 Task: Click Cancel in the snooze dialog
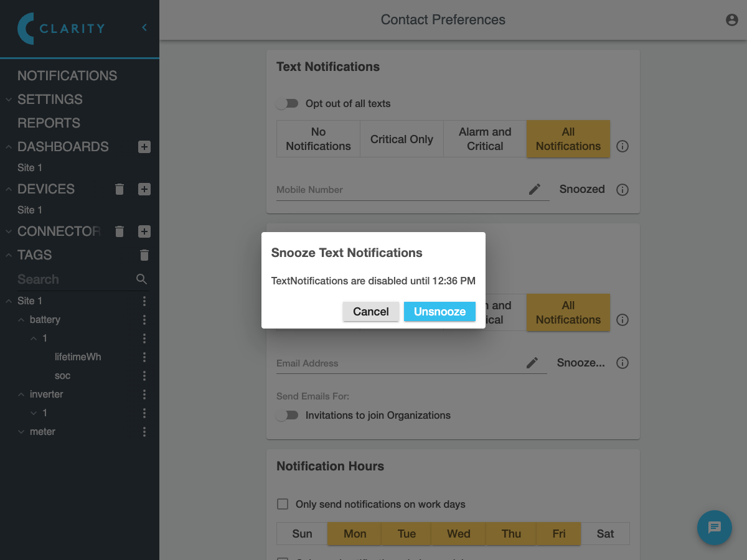(x=370, y=312)
